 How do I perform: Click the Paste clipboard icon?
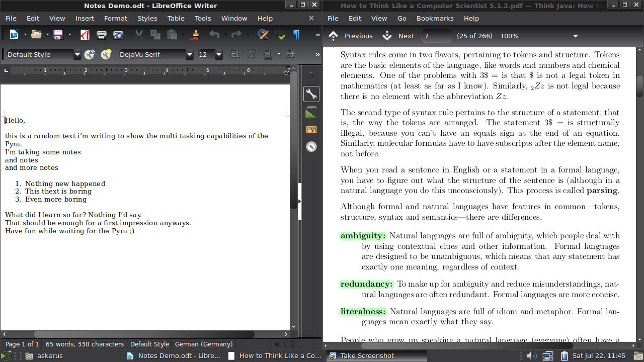coord(172,35)
